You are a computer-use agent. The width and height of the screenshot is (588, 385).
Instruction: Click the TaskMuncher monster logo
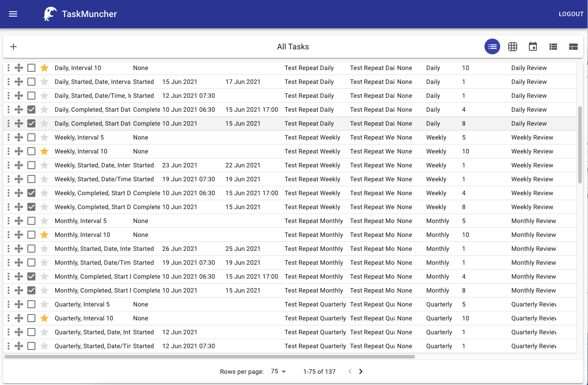tap(50, 14)
